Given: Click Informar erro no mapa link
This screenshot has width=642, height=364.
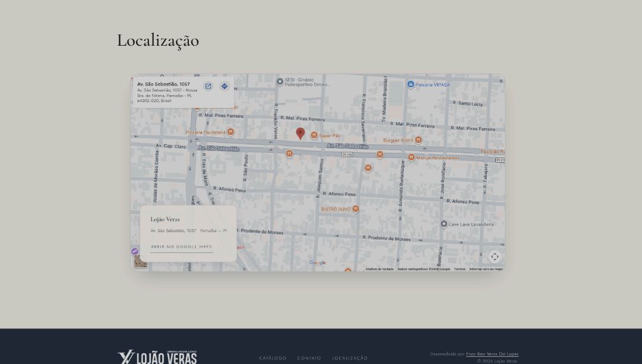Looking at the screenshot, I should click(x=486, y=269).
